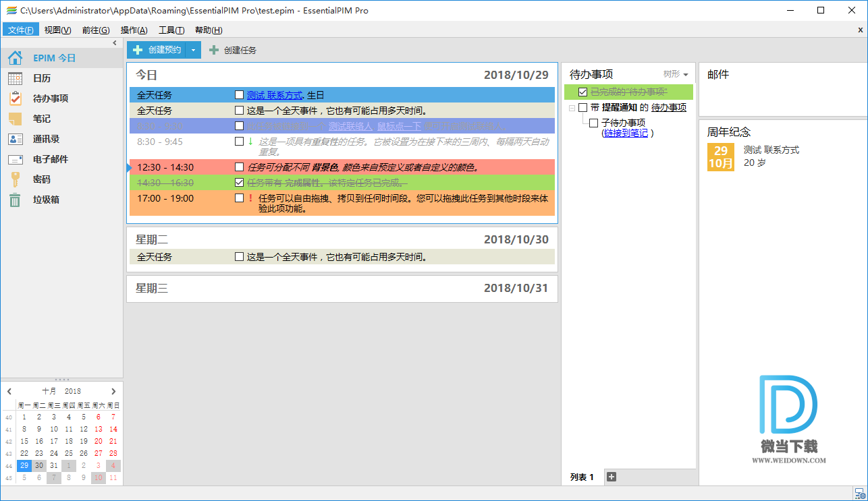This screenshot has width=868, height=501.
Task: Check the 带 提醒通知 to-do box
Action: [x=583, y=108]
